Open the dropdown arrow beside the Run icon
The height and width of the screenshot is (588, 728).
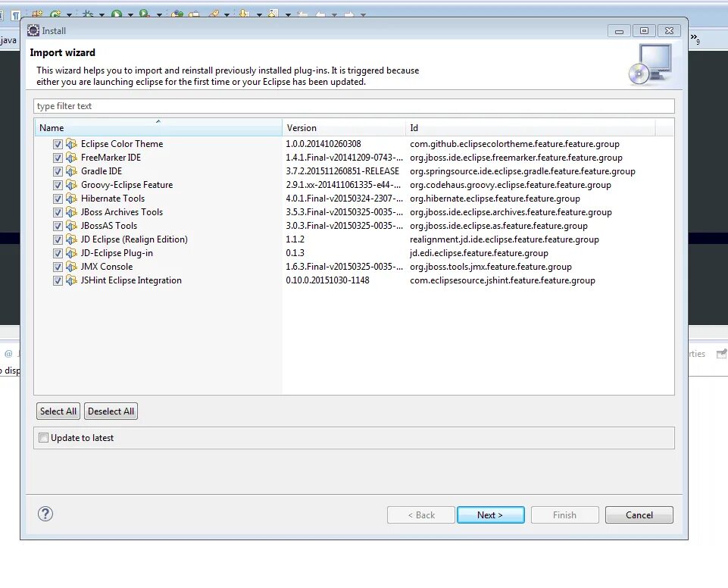(130, 15)
